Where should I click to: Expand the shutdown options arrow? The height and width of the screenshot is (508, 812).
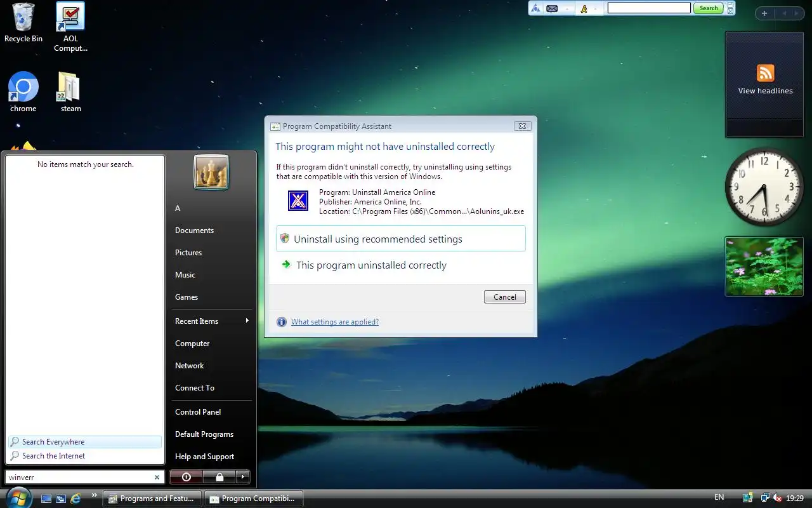(242, 477)
